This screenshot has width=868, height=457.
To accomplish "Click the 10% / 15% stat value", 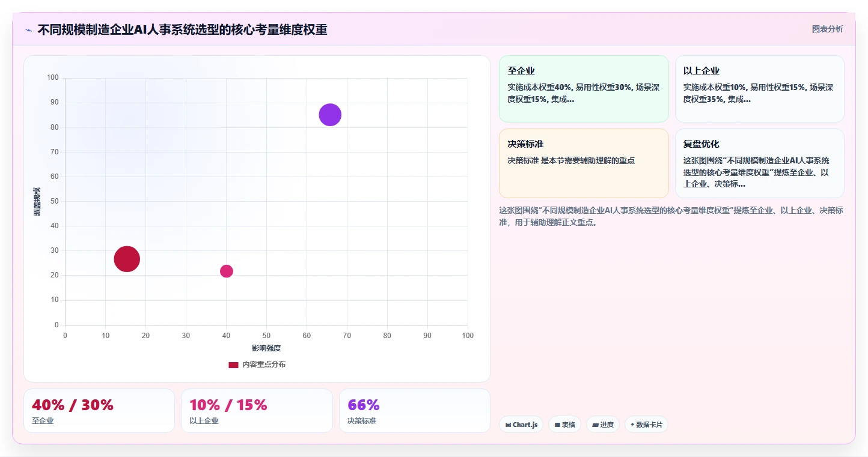I will click(x=228, y=405).
